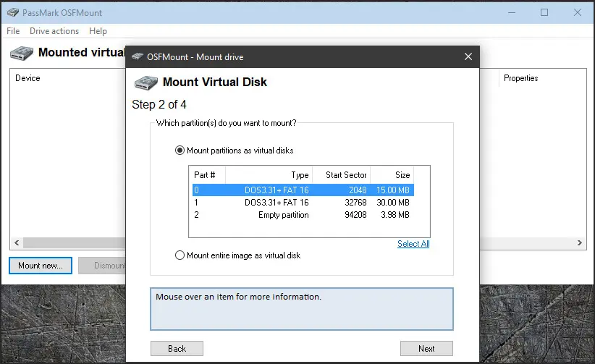Open the Help menu
The image size is (595, 364).
(98, 31)
